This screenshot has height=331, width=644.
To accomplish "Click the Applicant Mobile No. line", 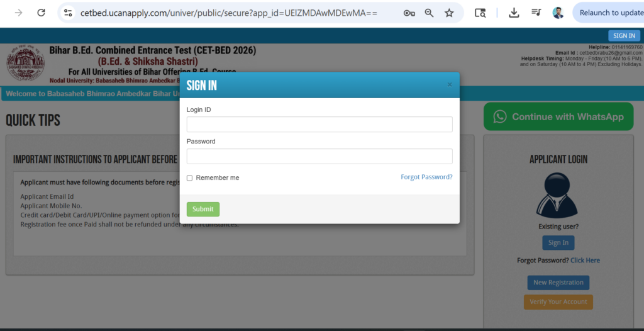I will point(52,206).
